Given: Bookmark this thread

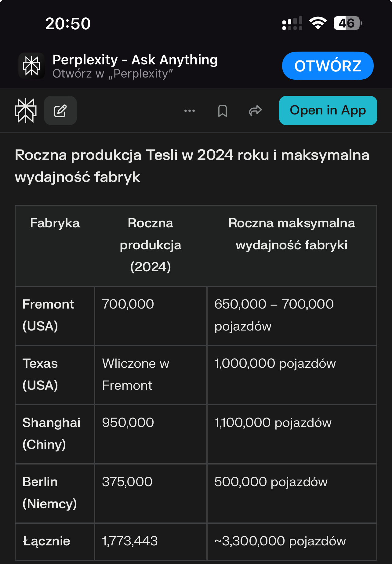Looking at the screenshot, I should coord(223,111).
